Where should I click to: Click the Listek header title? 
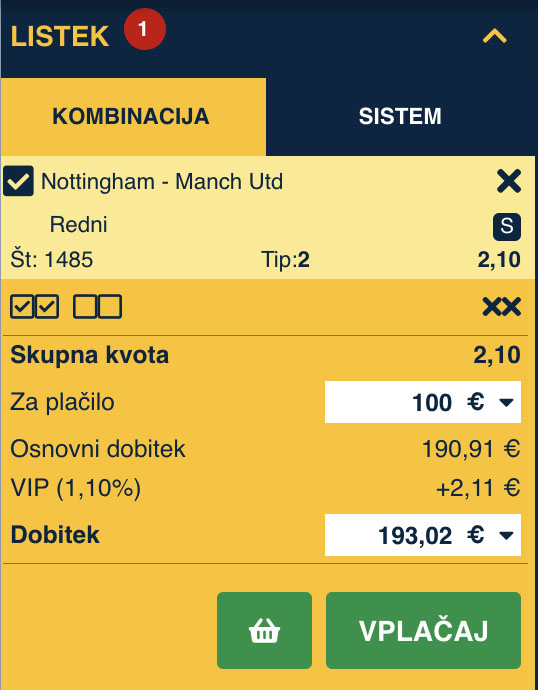60,36
